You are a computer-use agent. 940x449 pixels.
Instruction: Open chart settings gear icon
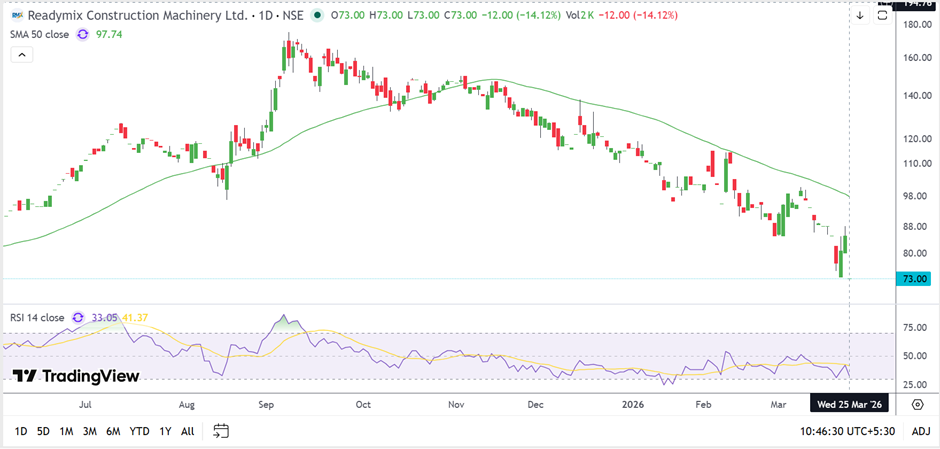coord(917,404)
